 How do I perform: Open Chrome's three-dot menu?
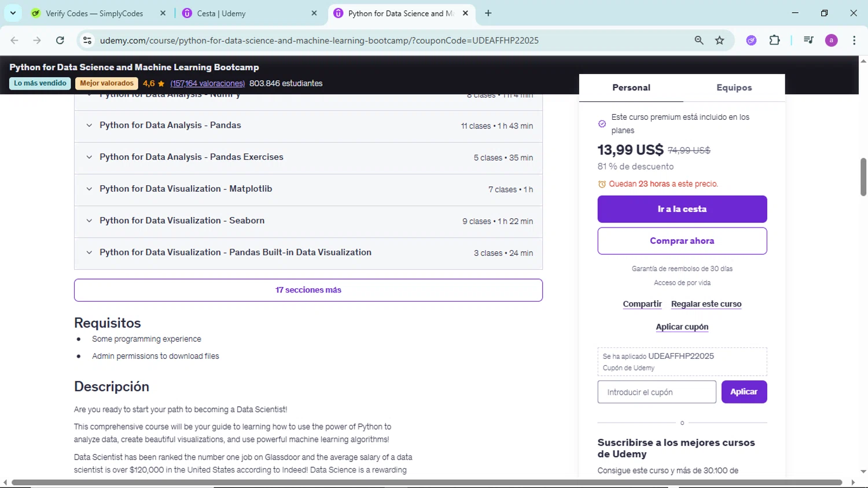tap(854, 41)
